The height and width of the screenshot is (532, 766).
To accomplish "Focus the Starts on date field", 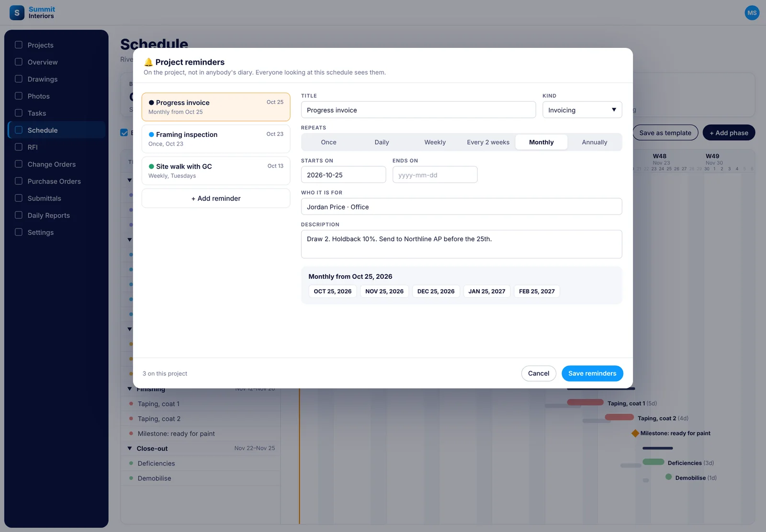I will pos(343,175).
